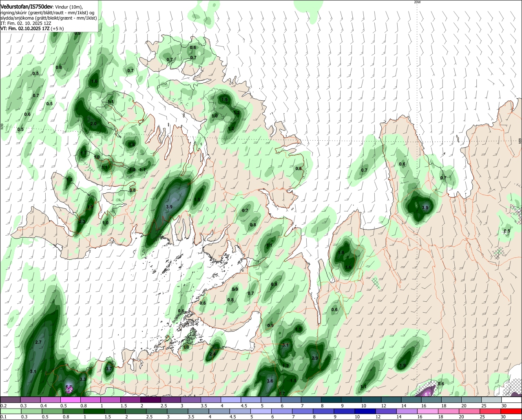Click the '1.8' precipitation value on map
Viewport: 522px width, 420px height.
click(x=341, y=253)
